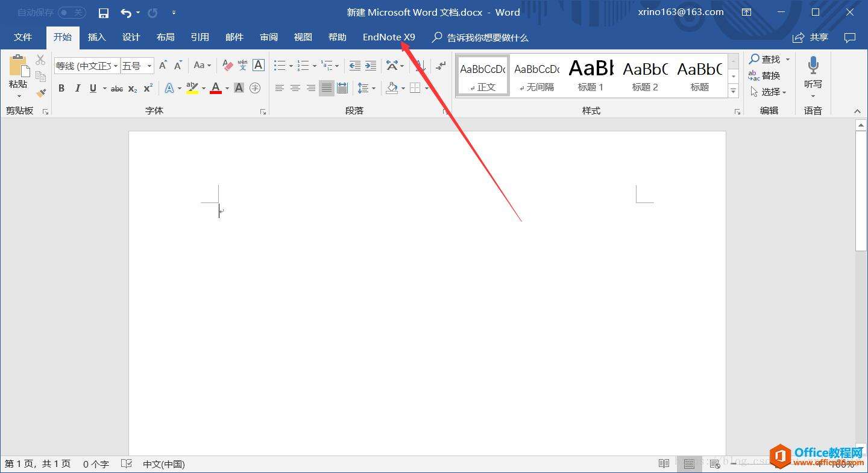Click the numbered list icon
868x473 pixels.
[303, 65]
